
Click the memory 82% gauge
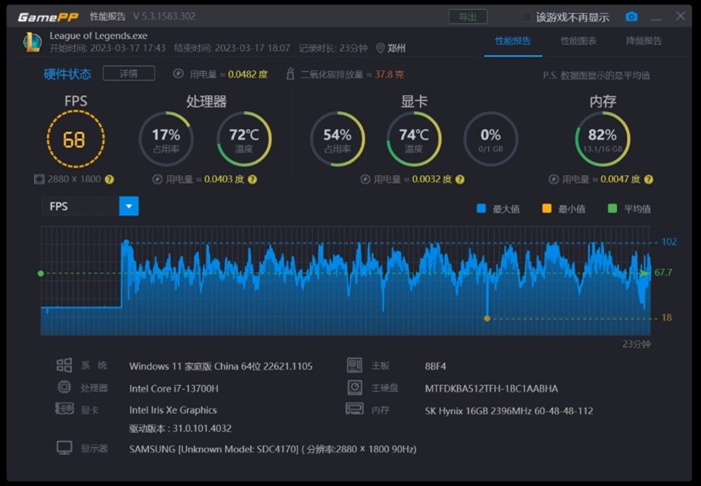(603, 139)
